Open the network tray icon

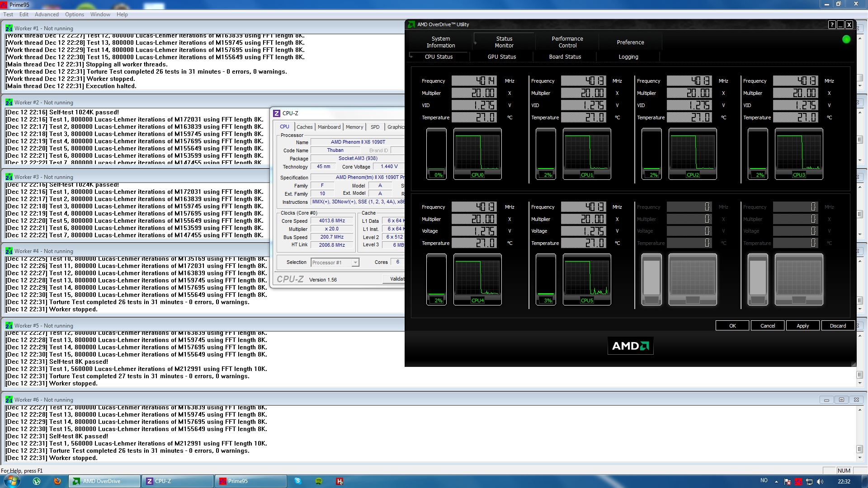(x=809, y=482)
